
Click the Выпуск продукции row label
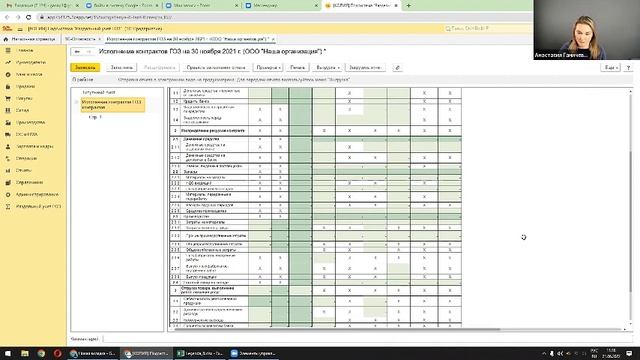[201, 277]
